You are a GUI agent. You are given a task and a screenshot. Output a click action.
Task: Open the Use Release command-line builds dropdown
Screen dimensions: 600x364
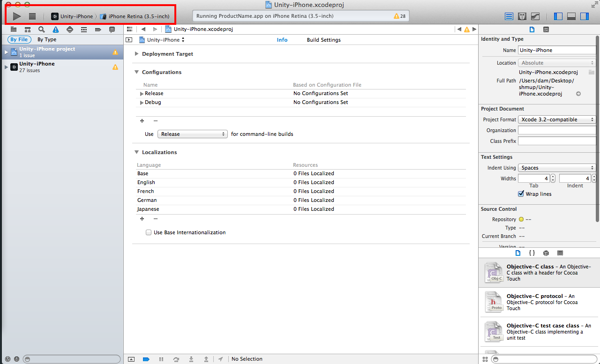193,134
